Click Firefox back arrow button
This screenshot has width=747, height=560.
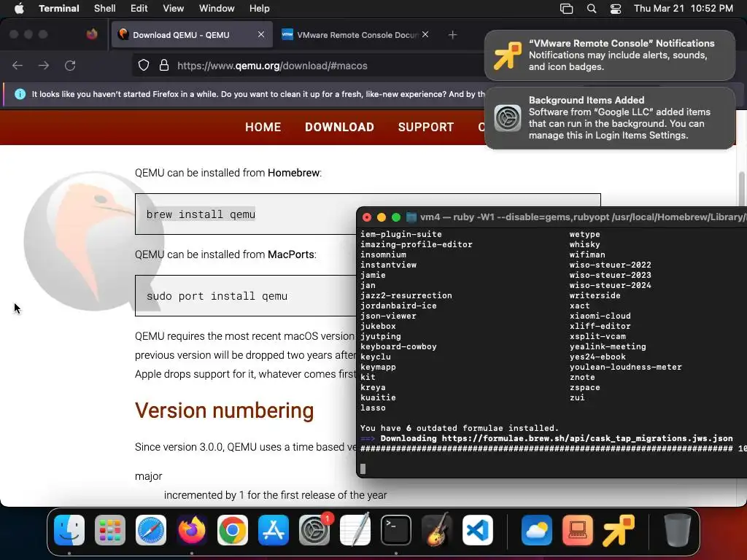(18, 66)
